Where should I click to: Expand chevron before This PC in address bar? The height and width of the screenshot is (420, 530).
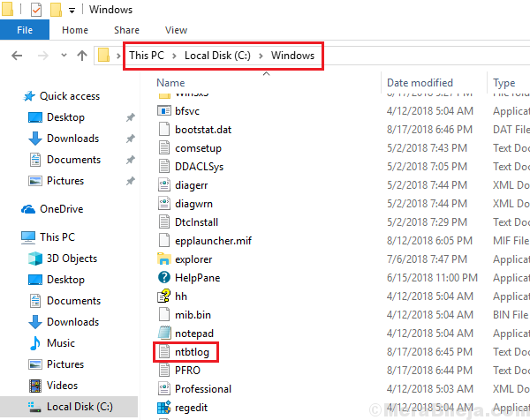point(118,56)
